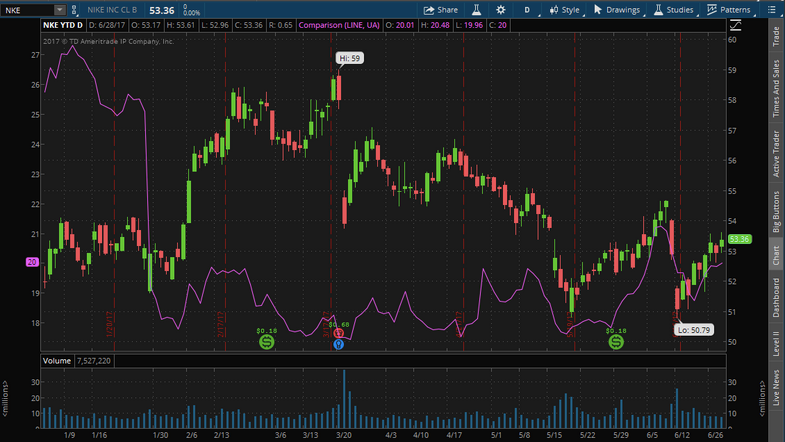Viewport: 785px width, 442px height.
Task: Open the Active Trader side tab
Action: tap(776, 153)
